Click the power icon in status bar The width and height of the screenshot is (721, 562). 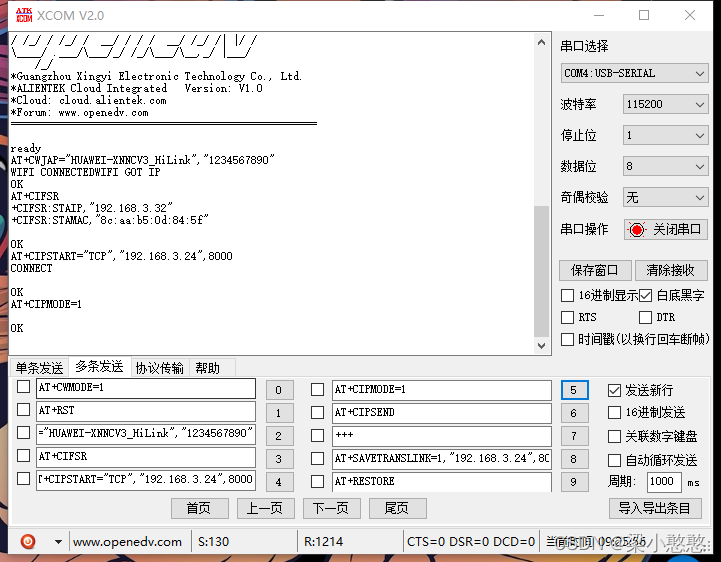[28, 541]
